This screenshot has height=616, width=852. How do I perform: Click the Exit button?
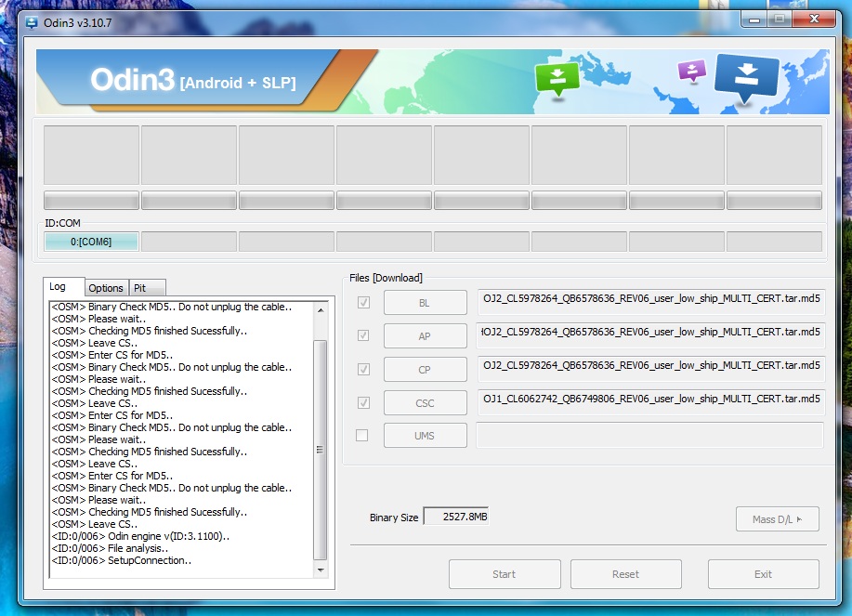(x=764, y=574)
